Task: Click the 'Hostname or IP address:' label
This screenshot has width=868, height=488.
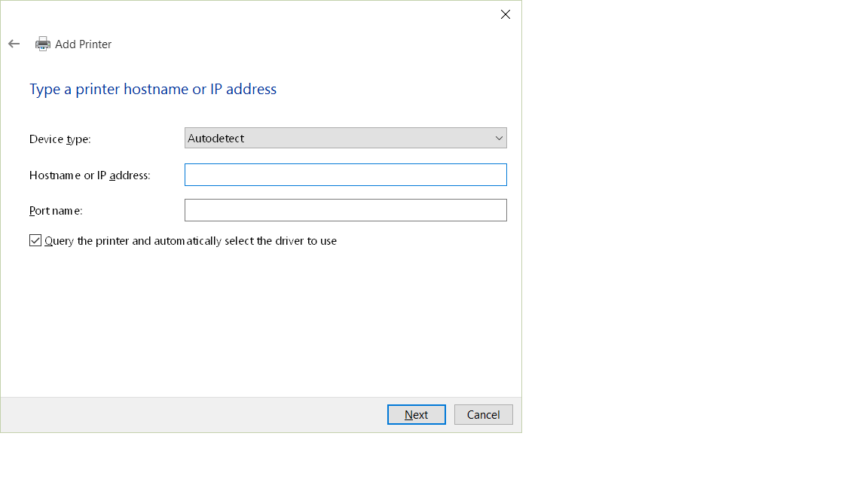Action: (x=90, y=175)
